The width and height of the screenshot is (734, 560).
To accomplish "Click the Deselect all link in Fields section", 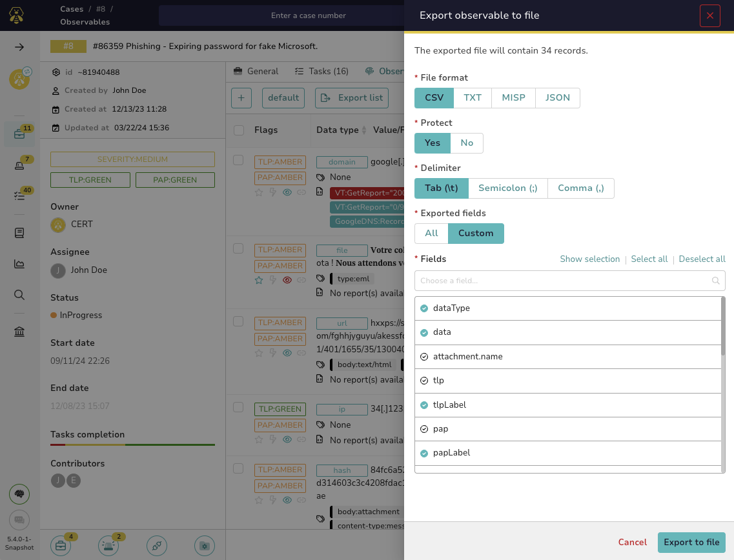I will coord(702,259).
